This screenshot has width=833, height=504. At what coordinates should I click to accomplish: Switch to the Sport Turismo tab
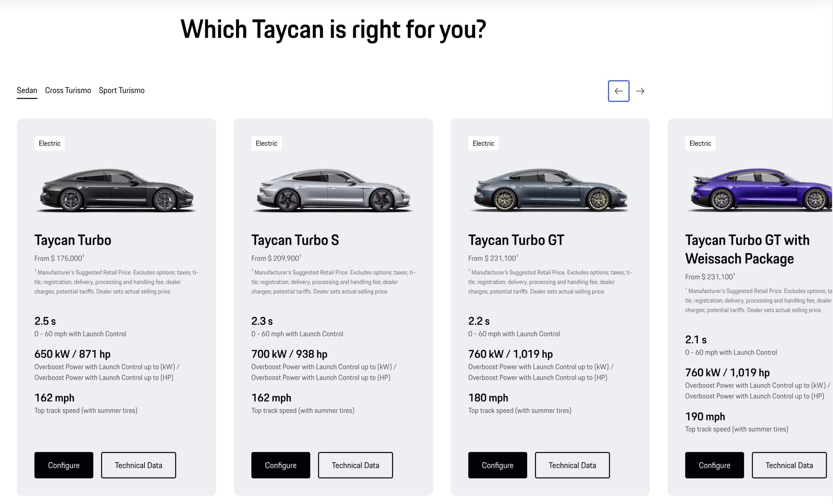coord(121,90)
